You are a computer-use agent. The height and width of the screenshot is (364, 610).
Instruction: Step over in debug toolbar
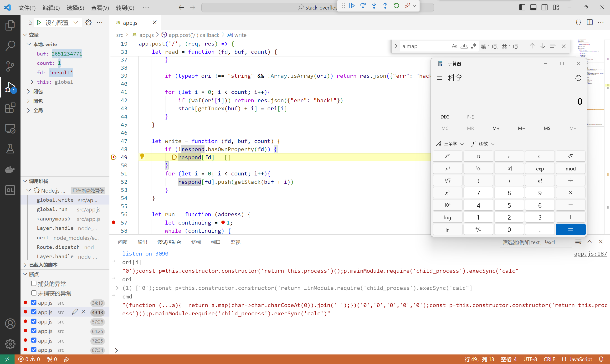tap(363, 6)
